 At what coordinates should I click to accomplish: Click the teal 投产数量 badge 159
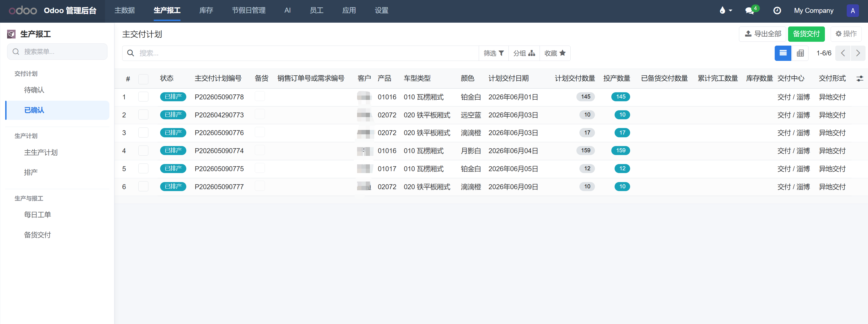(621, 150)
